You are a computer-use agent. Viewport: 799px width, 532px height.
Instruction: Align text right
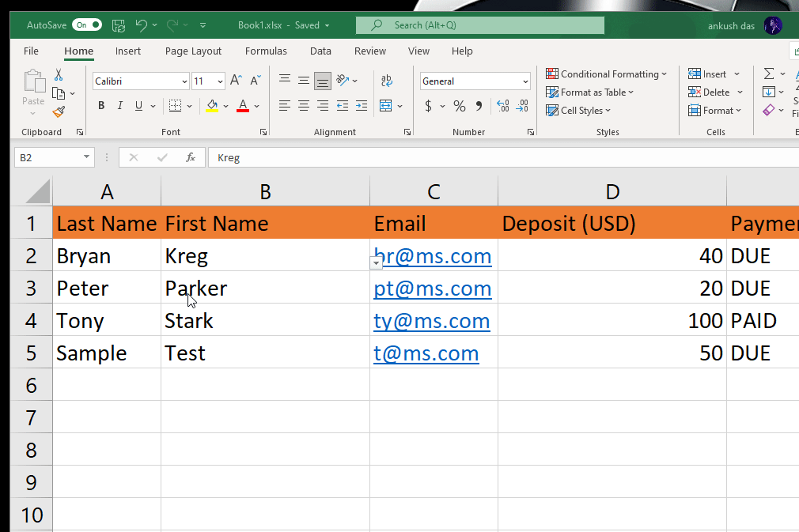click(x=323, y=105)
